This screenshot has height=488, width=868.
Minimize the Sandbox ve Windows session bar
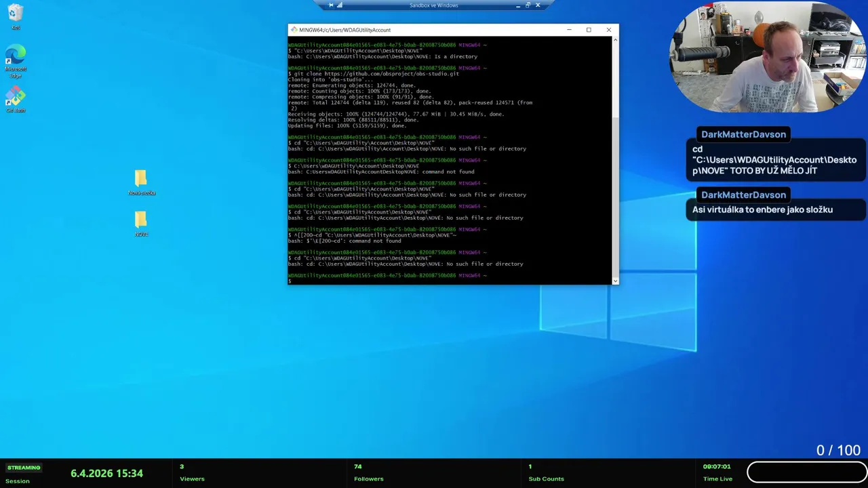518,5
